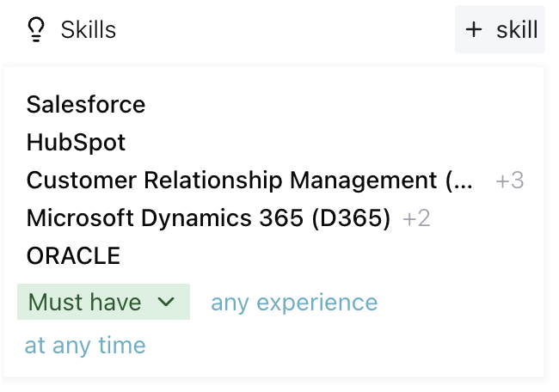The image size is (559, 392).
Task: Select the Customer Relationship Management skill
Action: tap(232, 181)
